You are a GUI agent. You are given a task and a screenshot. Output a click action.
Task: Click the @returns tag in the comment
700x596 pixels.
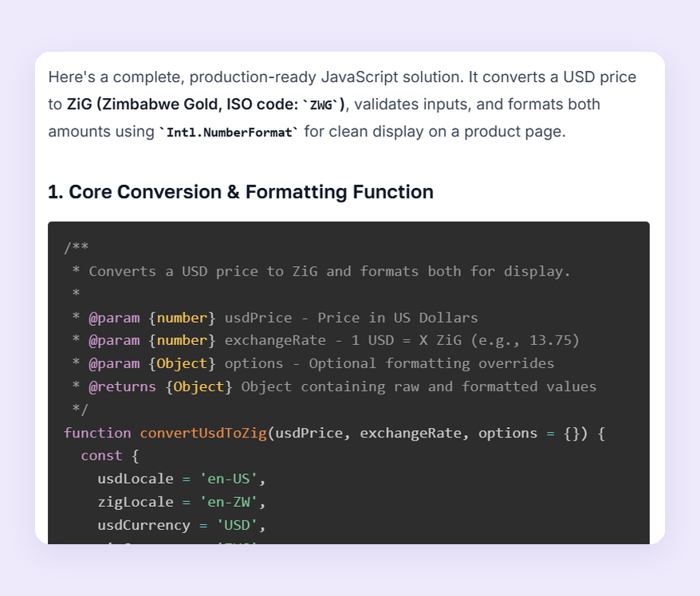122,386
